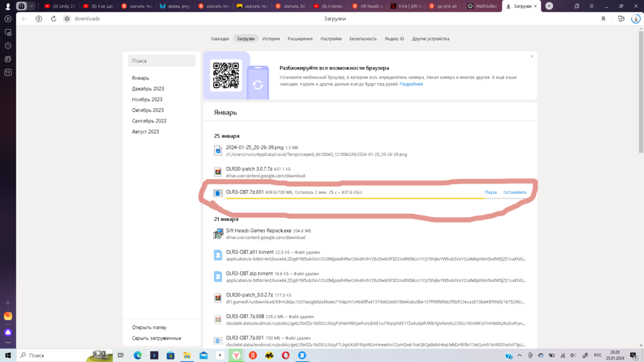Click the Поиск downloads search field
Viewport: 644px width, 362px height.
pyautogui.click(x=162, y=61)
